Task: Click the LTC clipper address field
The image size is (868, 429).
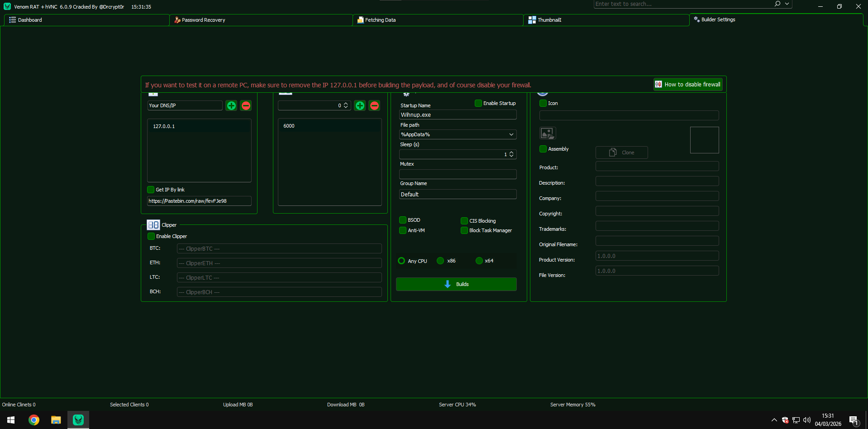Action: [x=279, y=277]
